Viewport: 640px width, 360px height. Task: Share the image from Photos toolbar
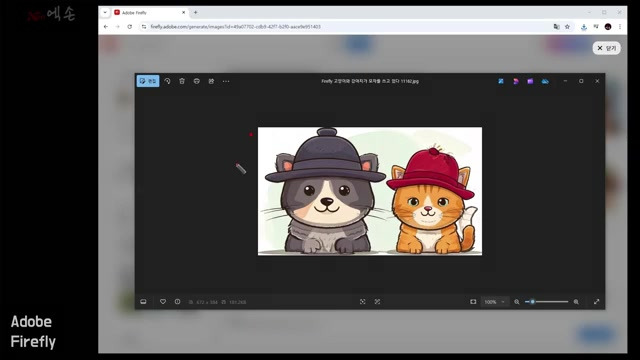[211, 81]
